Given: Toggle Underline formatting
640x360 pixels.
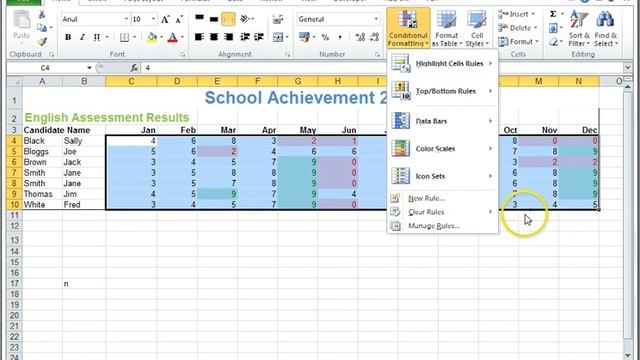Looking at the screenshot, I should point(97,37).
